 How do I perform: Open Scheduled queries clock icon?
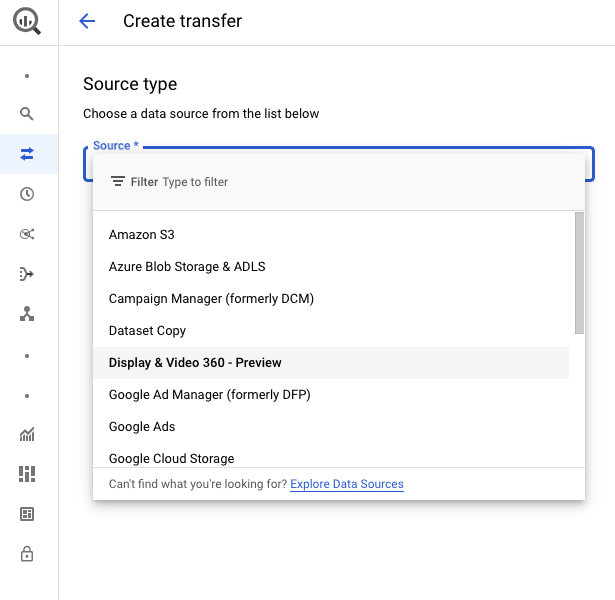[27, 194]
